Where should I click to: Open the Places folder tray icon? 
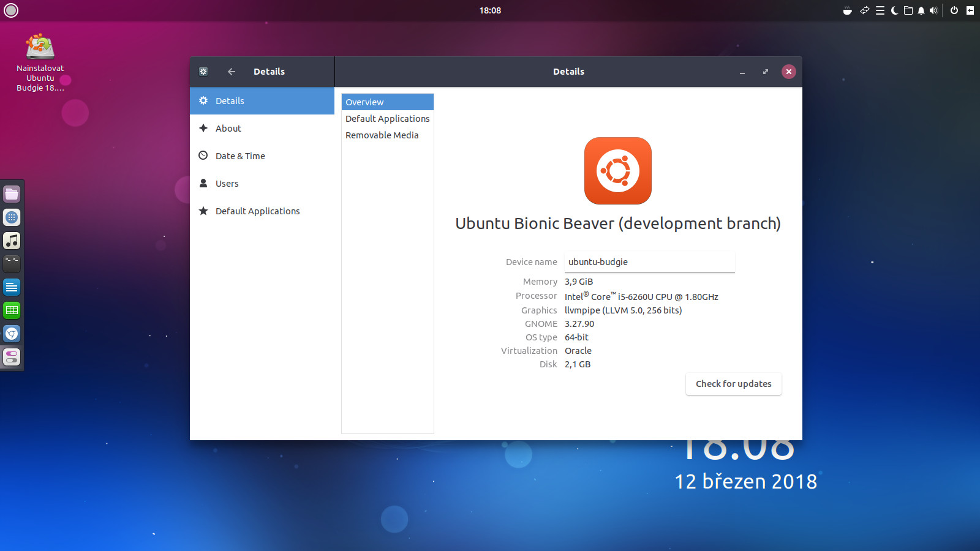(x=908, y=10)
